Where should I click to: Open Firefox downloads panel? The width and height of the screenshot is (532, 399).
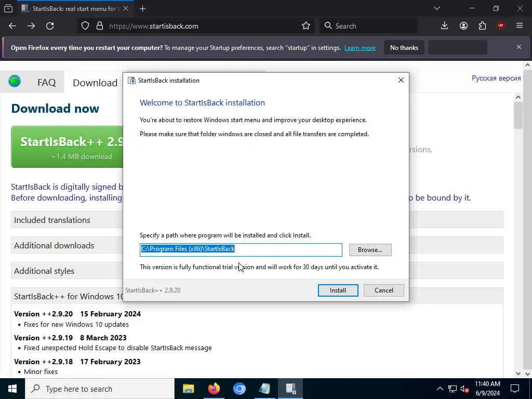(x=445, y=26)
